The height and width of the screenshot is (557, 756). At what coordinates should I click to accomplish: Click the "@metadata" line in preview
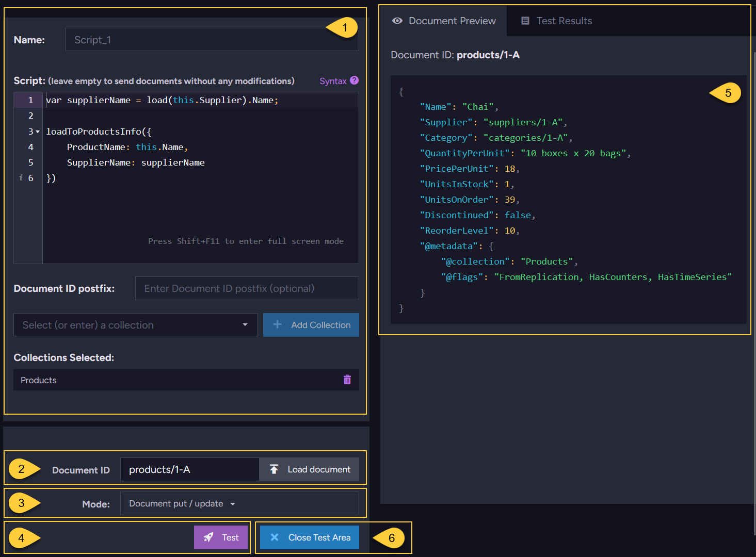tap(457, 246)
